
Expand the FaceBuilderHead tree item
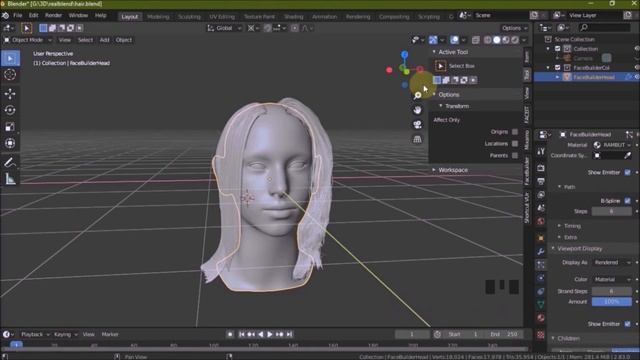[x=558, y=77]
